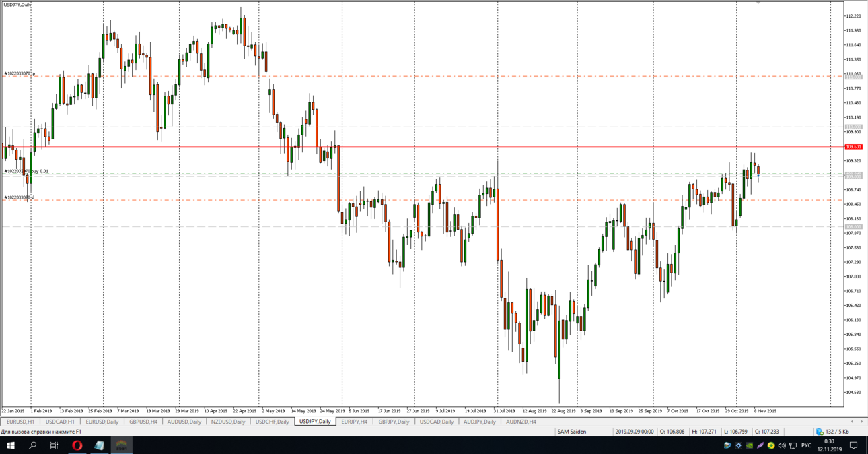
Task: Click the 22 Jan 2019 date label
Action: [13, 410]
